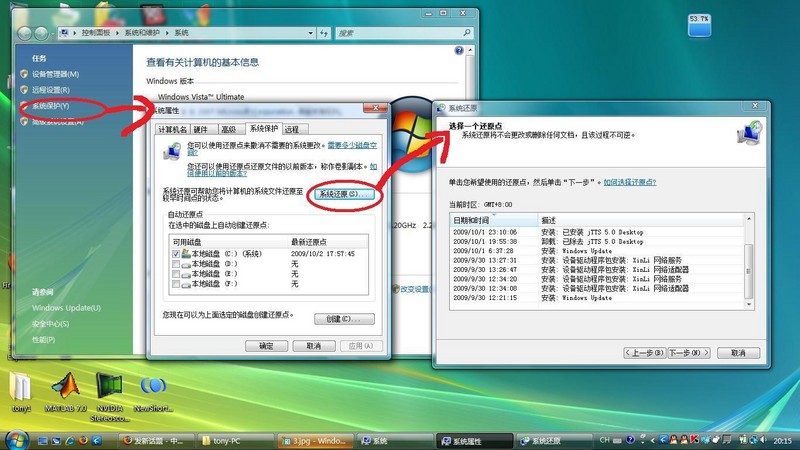
Task: Click 最新还原点 column header
Action: (x=328, y=242)
